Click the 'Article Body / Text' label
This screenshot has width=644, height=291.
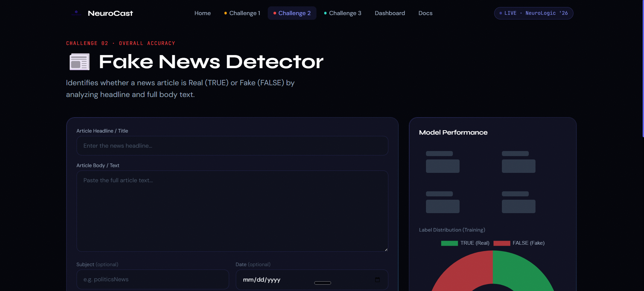tap(98, 165)
